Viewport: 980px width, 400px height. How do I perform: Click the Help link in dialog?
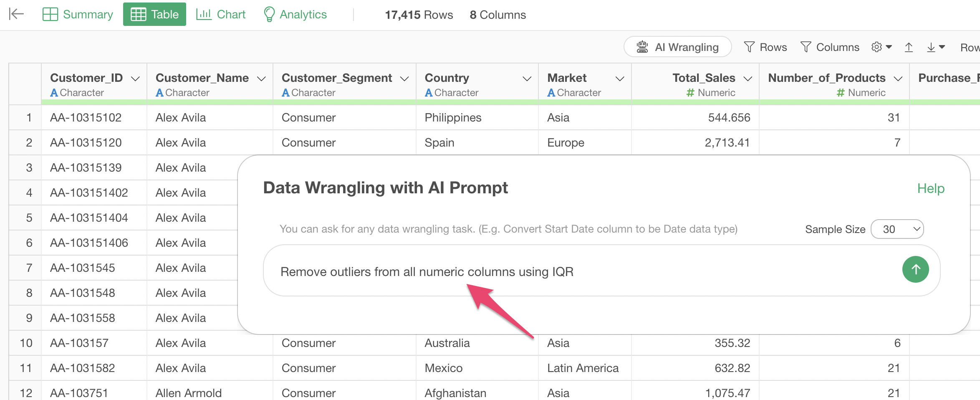click(x=930, y=188)
